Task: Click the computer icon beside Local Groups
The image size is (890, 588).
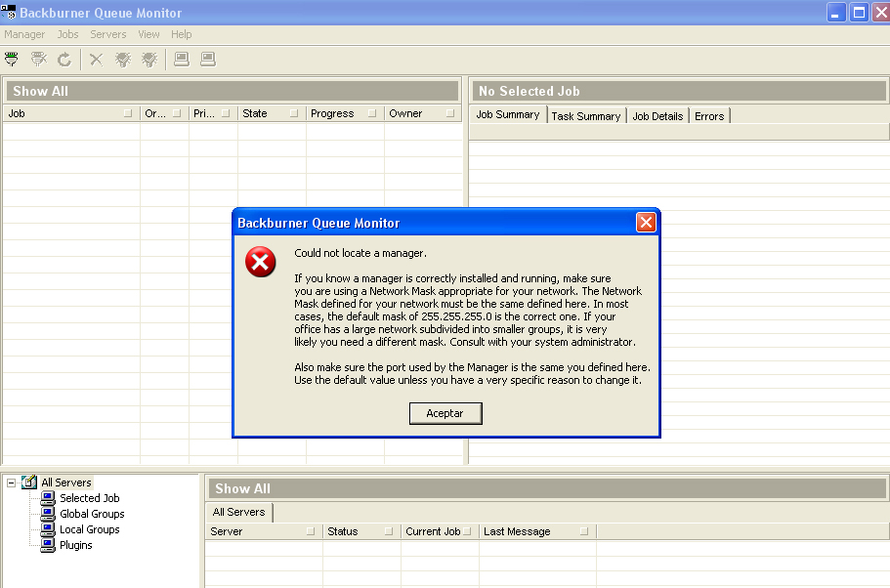Action: [48, 529]
